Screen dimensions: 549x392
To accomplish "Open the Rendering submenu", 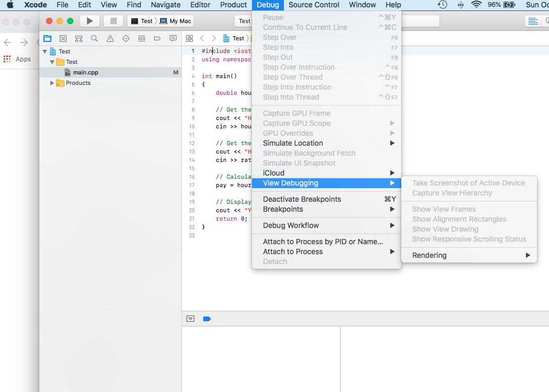I will point(469,255).
